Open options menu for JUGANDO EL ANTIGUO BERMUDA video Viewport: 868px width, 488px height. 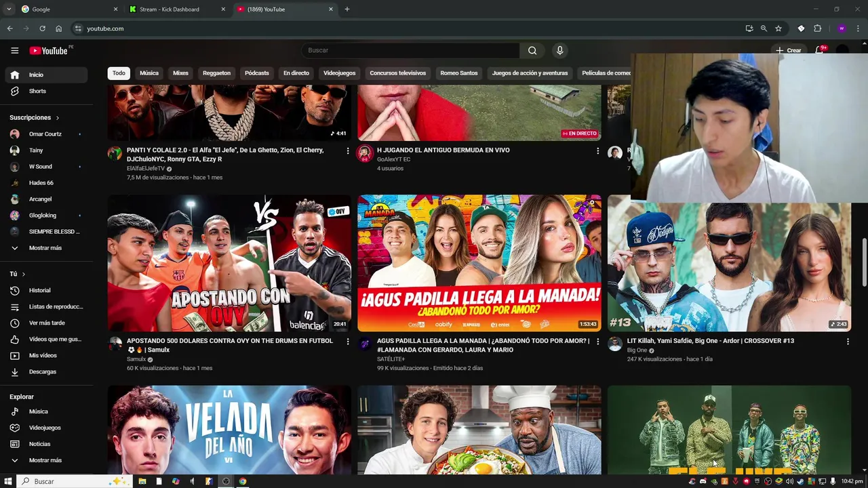pyautogui.click(x=597, y=150)
